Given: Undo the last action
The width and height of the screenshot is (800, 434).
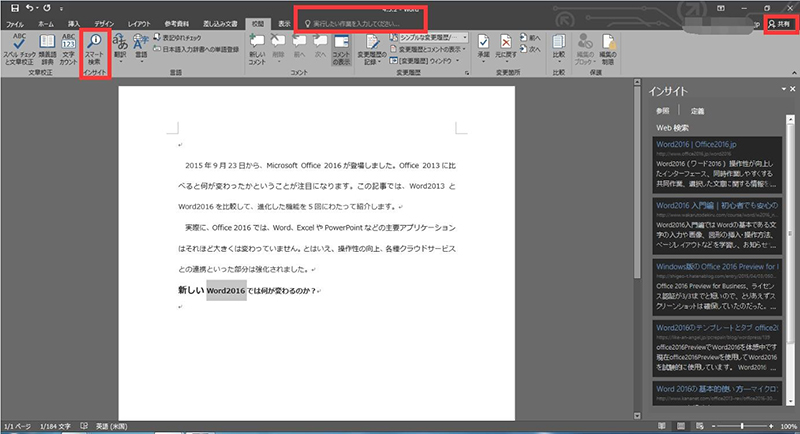Looking at the screenshot, I should click(x=30, y=8).
